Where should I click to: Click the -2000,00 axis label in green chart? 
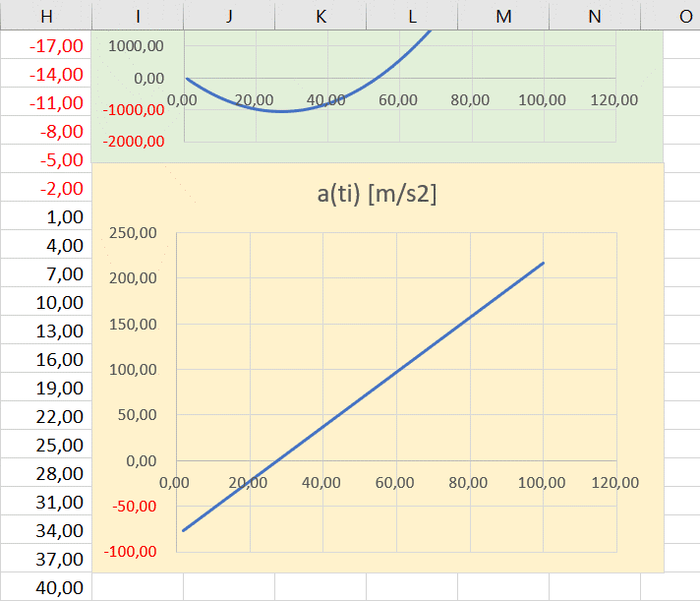133,142
